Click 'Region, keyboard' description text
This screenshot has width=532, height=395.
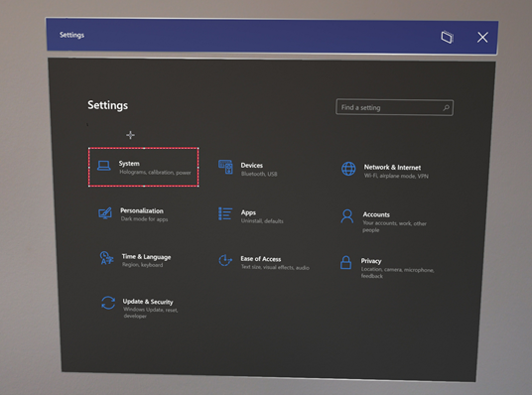coord(143,265)
